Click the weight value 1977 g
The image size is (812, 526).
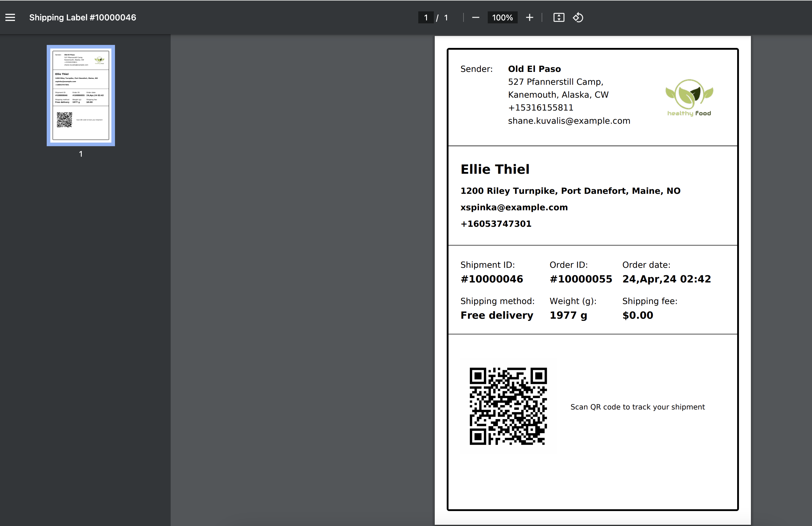coord(568,315)
